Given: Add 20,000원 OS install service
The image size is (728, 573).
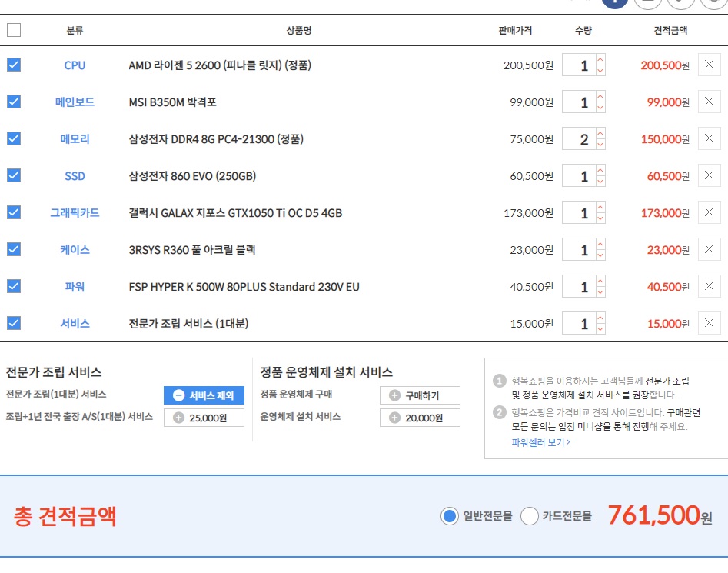Looking at the screenshot, I should (420, 418).
